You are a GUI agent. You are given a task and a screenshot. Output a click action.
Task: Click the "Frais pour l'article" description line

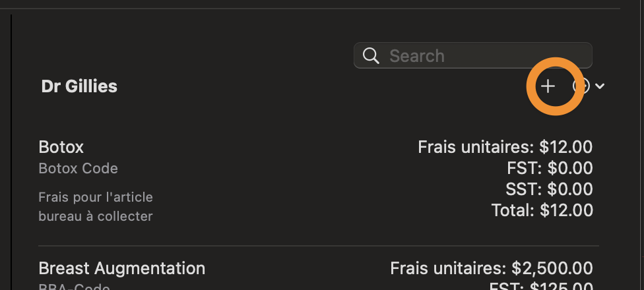[x=96, y=197]
